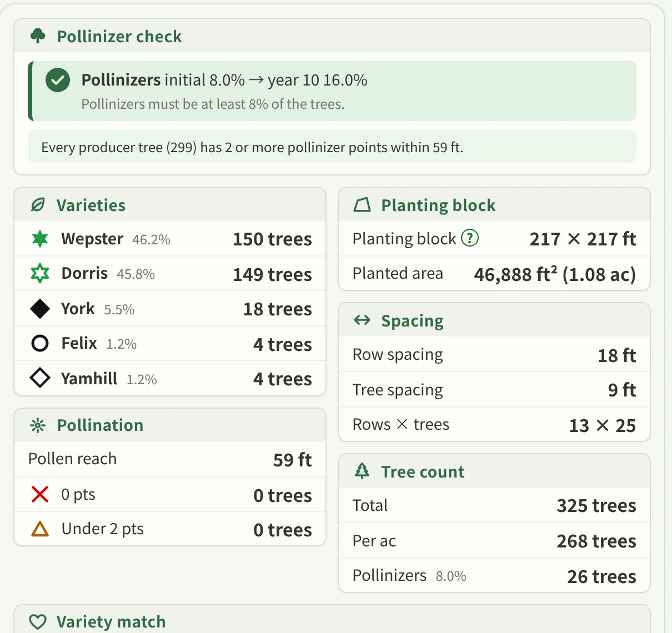Click the Wepster solid green star icon

tap(40, 239)
